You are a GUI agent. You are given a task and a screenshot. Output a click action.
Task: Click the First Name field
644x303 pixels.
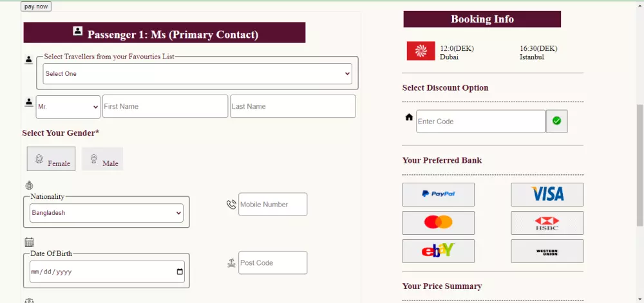pyautogui.click(x=165, y=106)
